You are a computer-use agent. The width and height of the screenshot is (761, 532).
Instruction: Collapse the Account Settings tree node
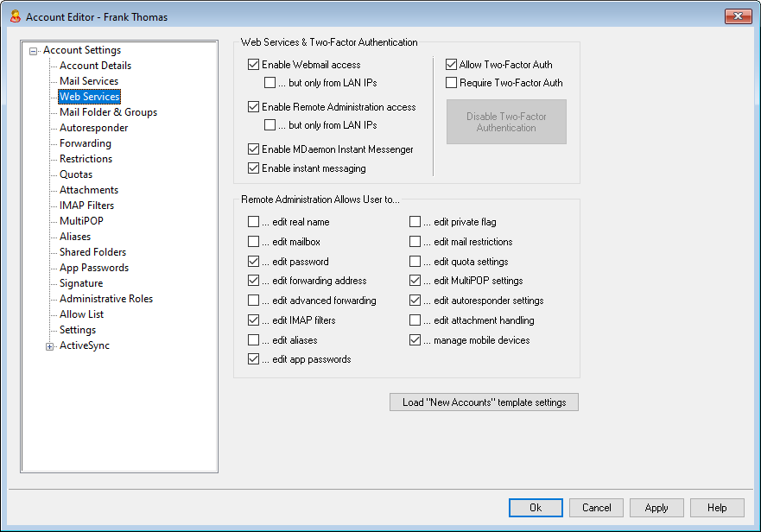pos(34,51)
